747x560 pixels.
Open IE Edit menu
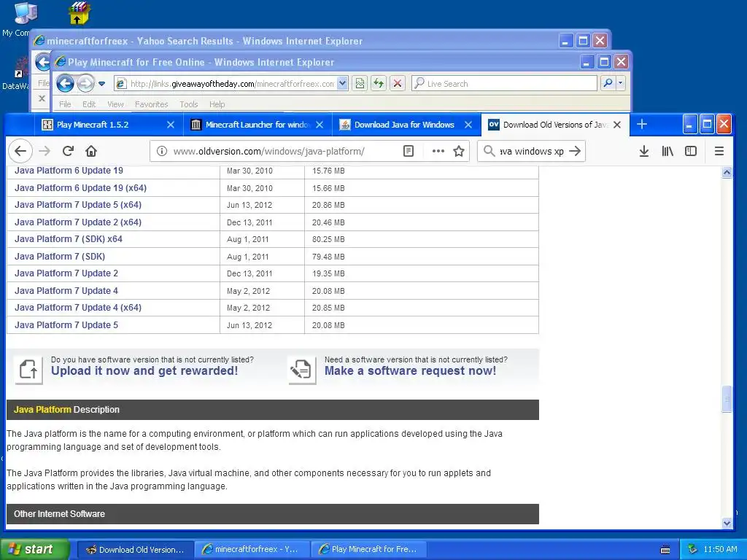88,104
